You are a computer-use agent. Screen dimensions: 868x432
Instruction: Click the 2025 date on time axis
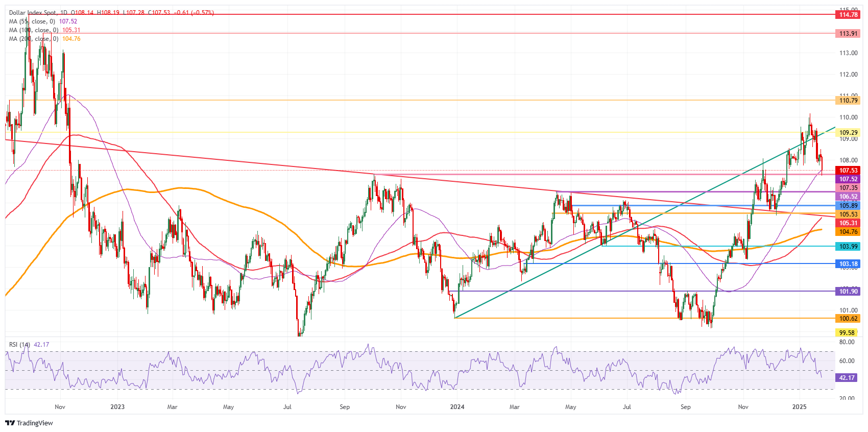pyautogui.click(x=799, y=407)
